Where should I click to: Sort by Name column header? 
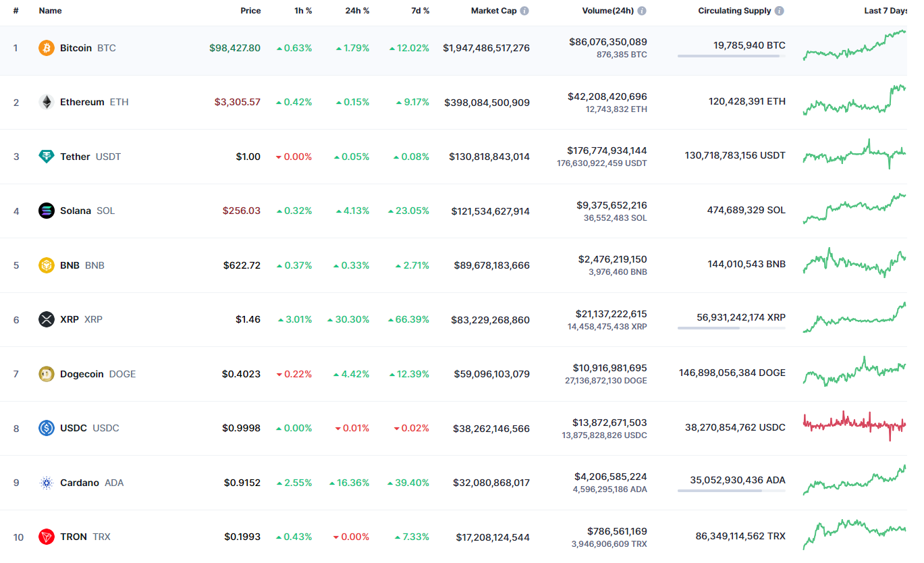[x=50, y=11]
